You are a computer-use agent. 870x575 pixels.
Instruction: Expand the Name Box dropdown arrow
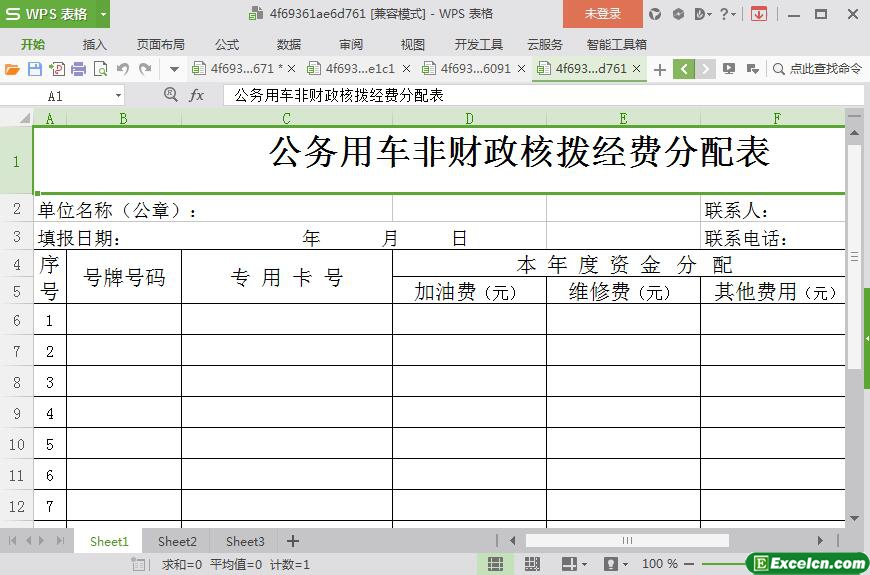118,96
